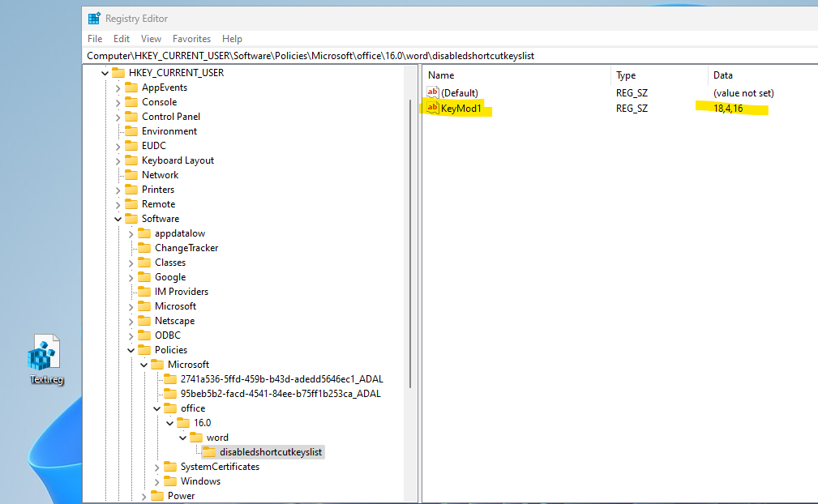Click the 18,4,16 data cell

tap(728, 109)
